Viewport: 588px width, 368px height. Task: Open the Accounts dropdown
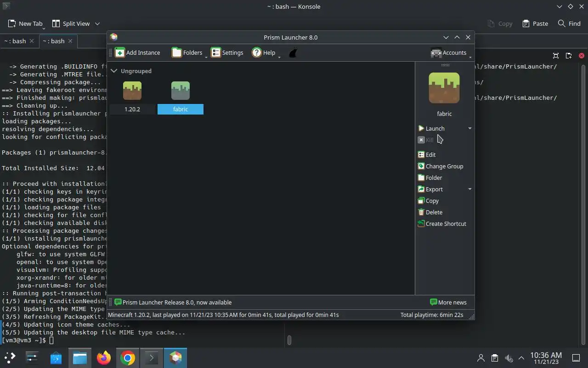click(x=451, y=52)
